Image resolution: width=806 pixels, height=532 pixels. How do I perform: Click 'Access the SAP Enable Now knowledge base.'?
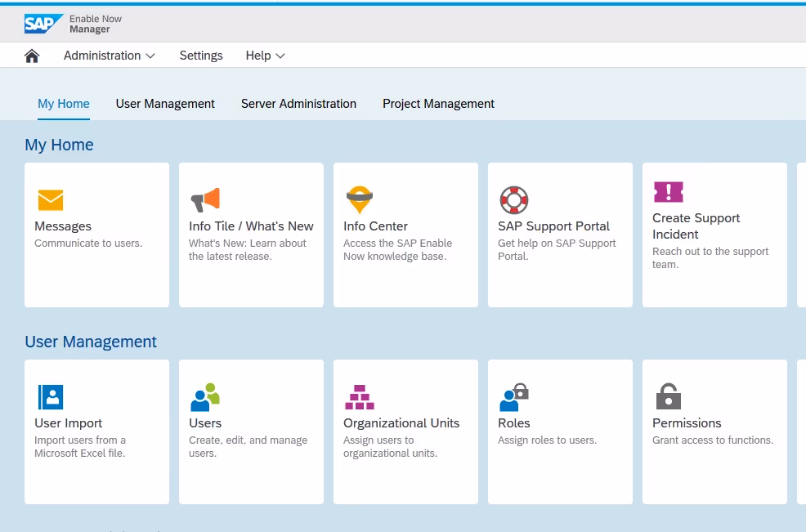[x=398, y=250]
